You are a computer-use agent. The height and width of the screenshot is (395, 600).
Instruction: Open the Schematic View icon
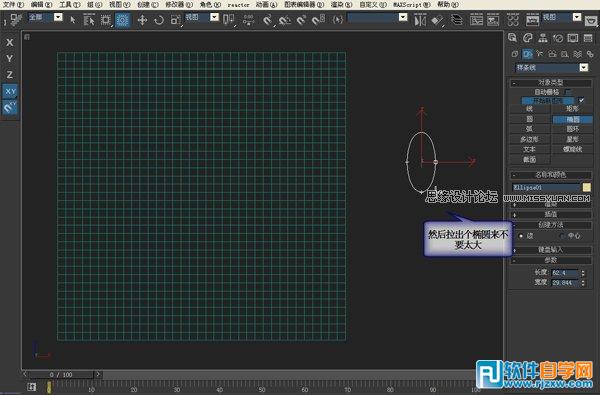pos(493,20)
